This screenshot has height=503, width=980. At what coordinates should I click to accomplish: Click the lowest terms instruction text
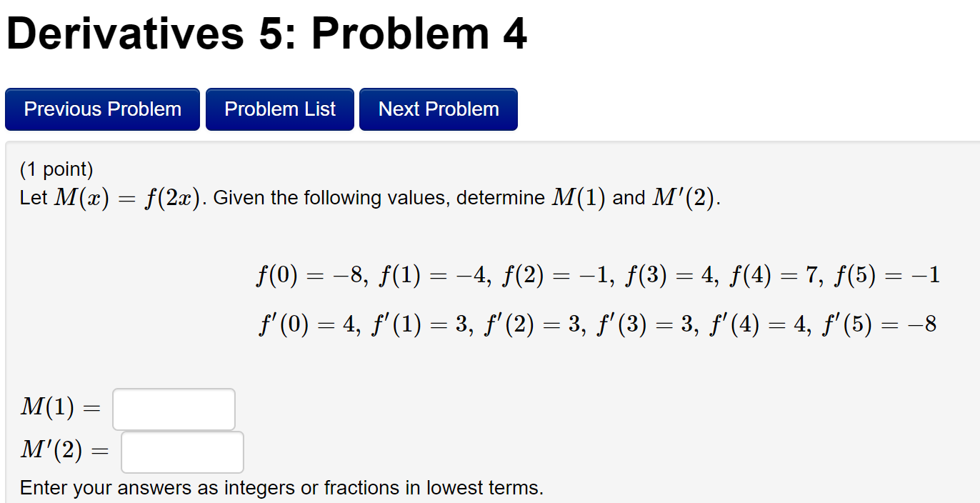coord(282,488)
